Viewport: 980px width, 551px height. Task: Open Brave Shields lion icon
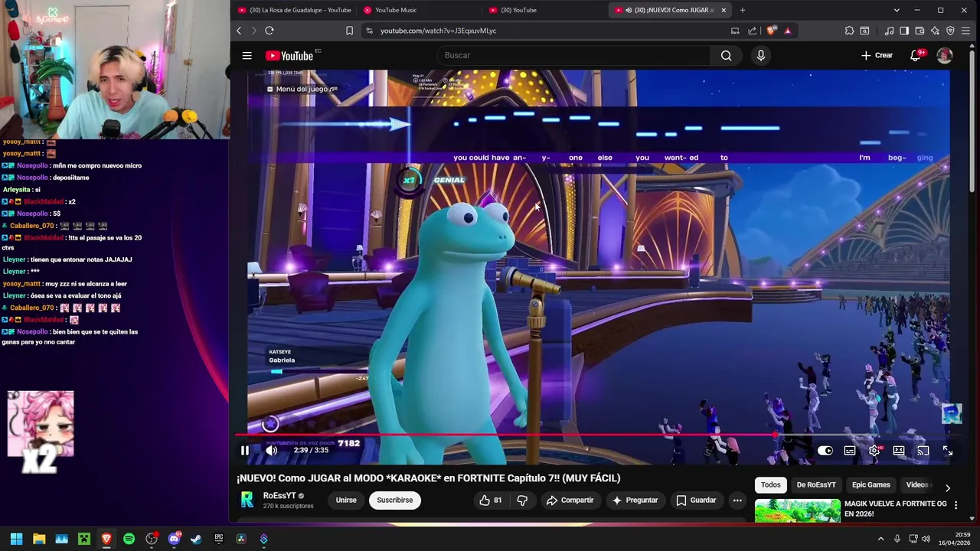click(x=771, y=31)
